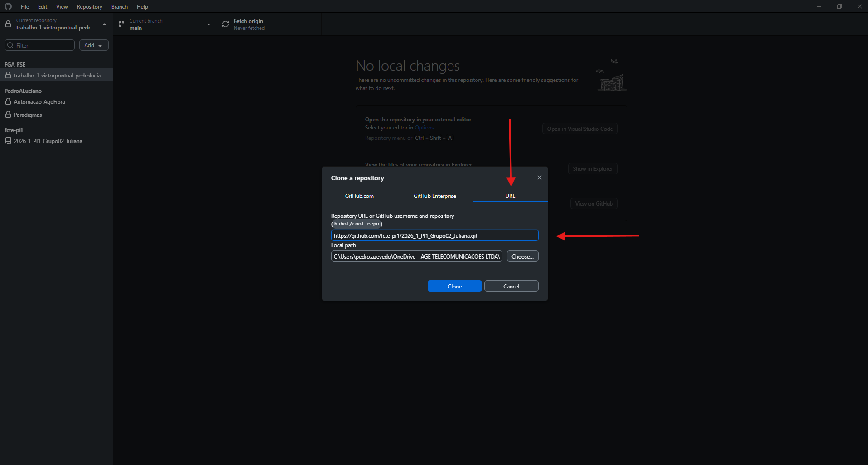Open the Help menu

click(x=142, y=7)
